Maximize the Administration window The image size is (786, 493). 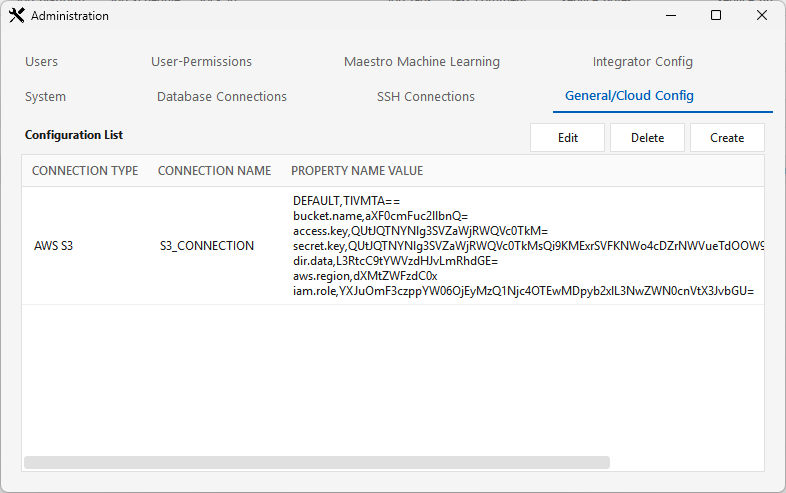coord(716,16)
